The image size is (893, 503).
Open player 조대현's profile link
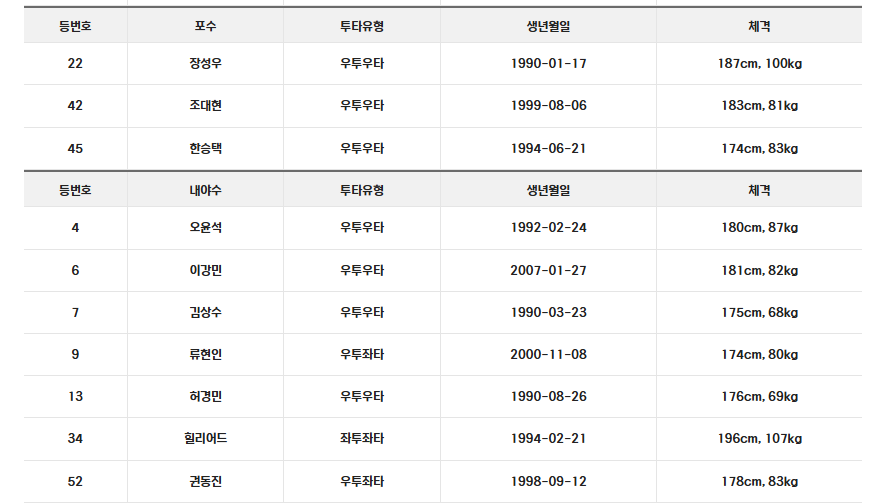click(x=205, y=106)
